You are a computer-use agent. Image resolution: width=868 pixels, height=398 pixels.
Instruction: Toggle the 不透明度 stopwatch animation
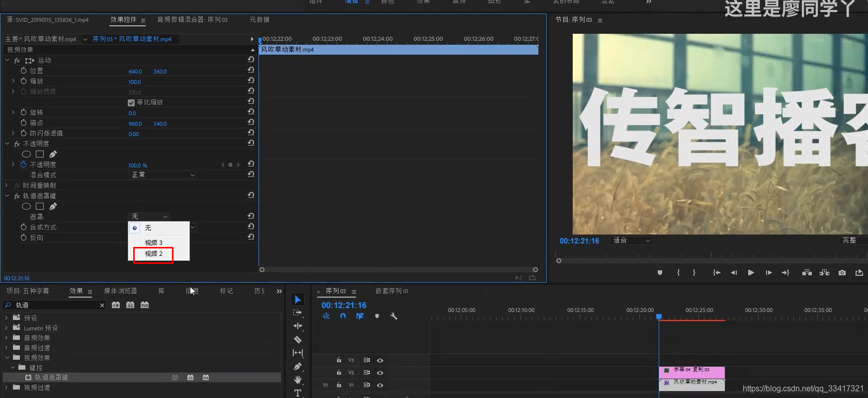pos(23,164)
